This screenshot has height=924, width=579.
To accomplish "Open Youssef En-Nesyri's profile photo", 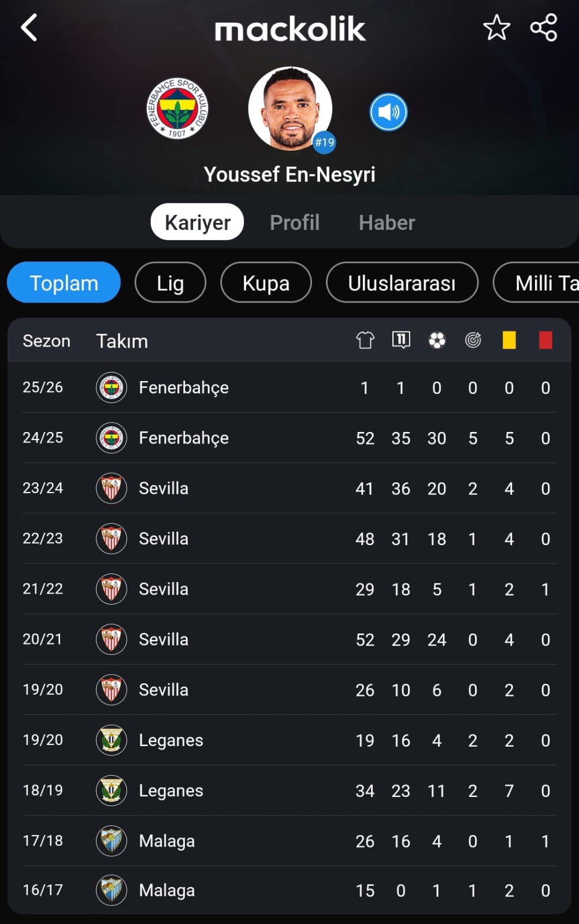I will [290, 109].
